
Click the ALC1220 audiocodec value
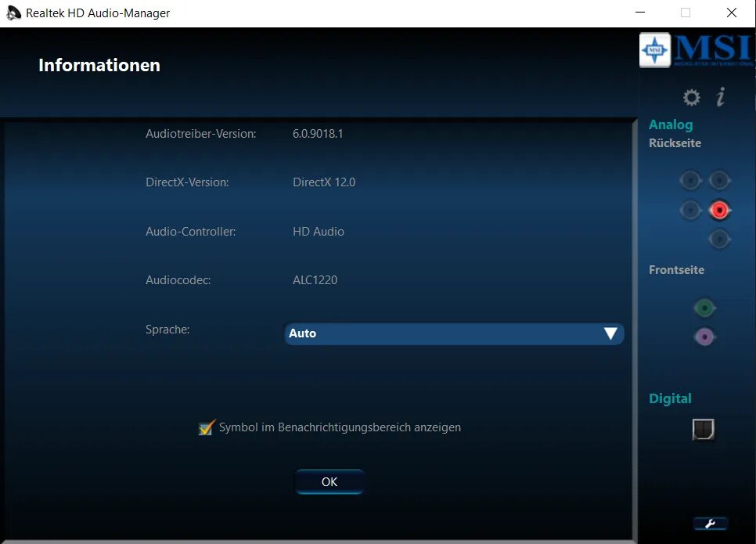point(315,280)
